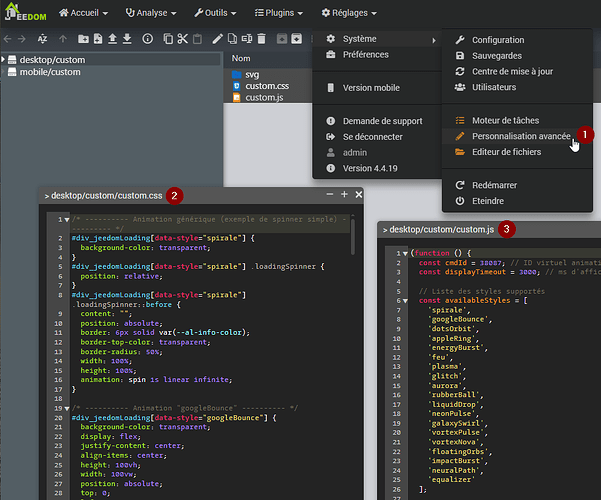Screen dimensions: 601x500
Task: Click the extract archive toolbar icon
Action: pyautogui.click(x=282, y=39)
